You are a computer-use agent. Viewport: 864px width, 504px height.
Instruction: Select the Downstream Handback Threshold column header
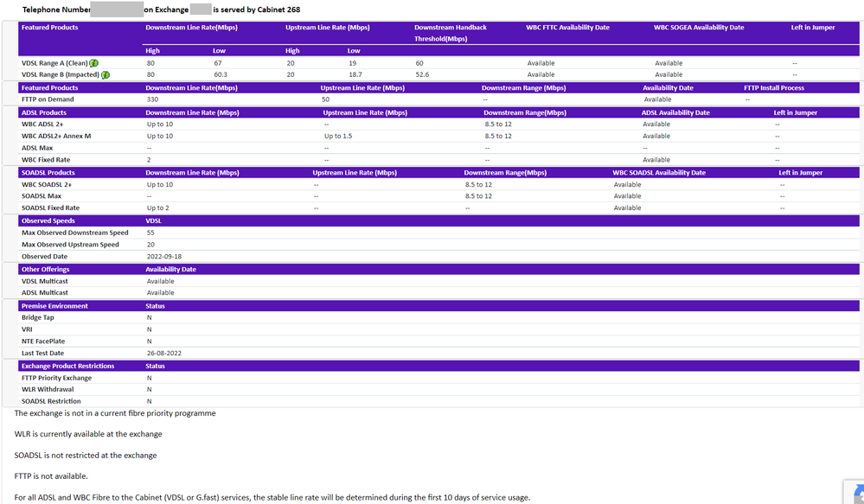pos(450,33)
